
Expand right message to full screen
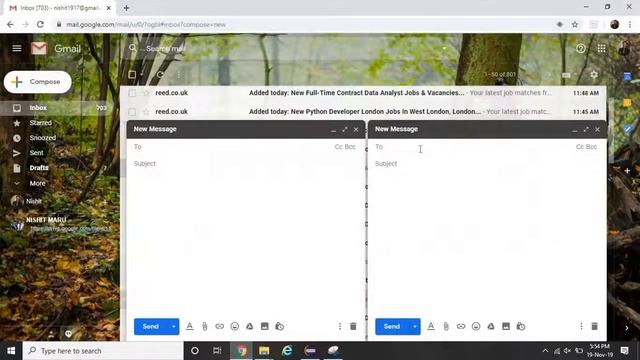click(x=586, y=129)
